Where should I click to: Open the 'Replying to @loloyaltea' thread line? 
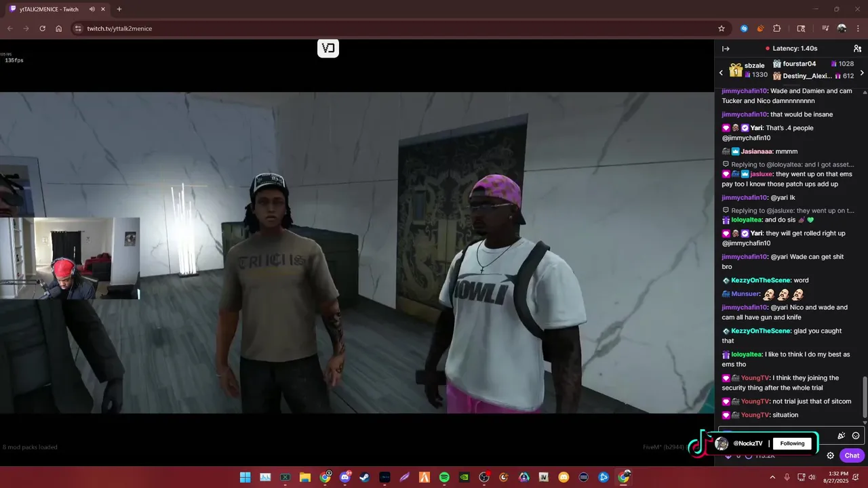pyautogui.click(x=789, y=164)
